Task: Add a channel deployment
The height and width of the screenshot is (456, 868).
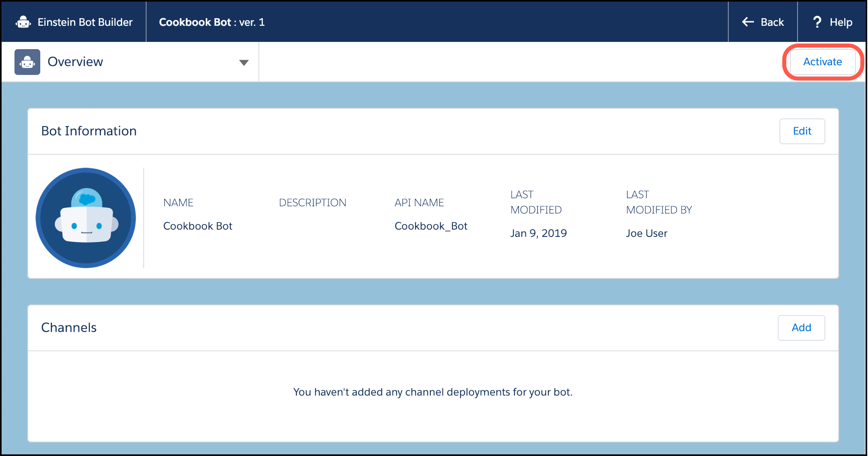Action: [x=801, y=327]
